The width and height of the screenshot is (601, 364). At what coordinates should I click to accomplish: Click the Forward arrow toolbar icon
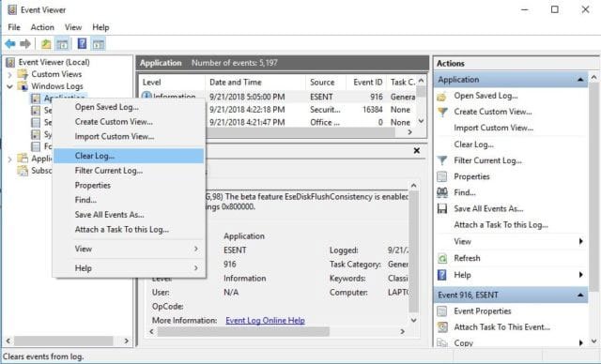(x=25, y=44)
